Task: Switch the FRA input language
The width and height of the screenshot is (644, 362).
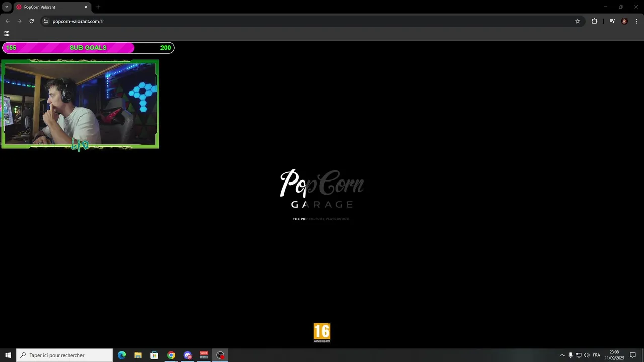Action: point(597,355)
